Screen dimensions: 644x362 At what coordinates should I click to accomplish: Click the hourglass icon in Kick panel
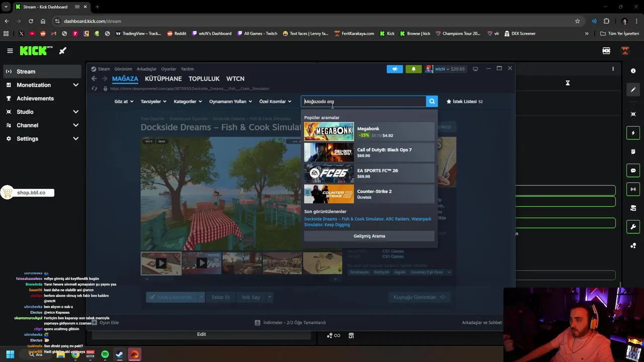[x=568, y=83]
